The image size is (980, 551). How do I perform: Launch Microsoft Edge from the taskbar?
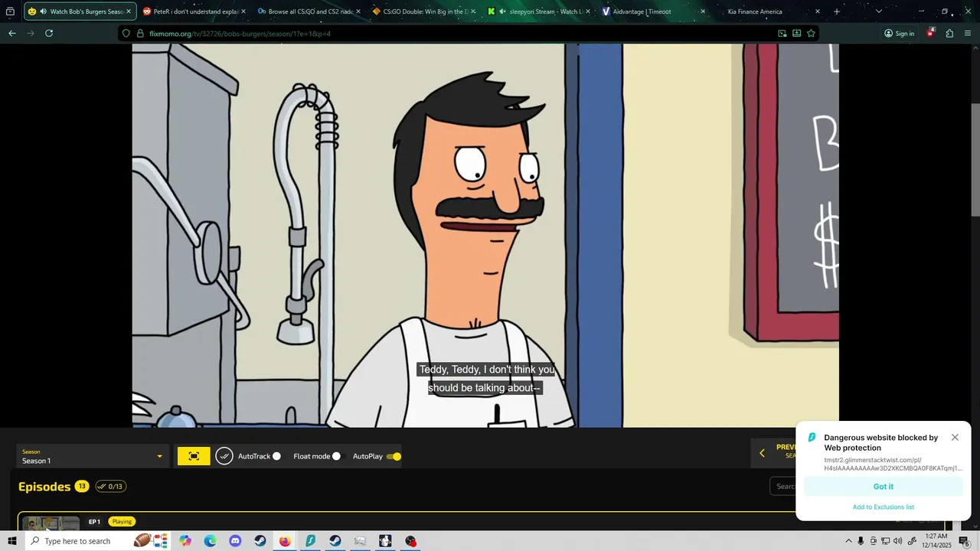tap(211, 541)
